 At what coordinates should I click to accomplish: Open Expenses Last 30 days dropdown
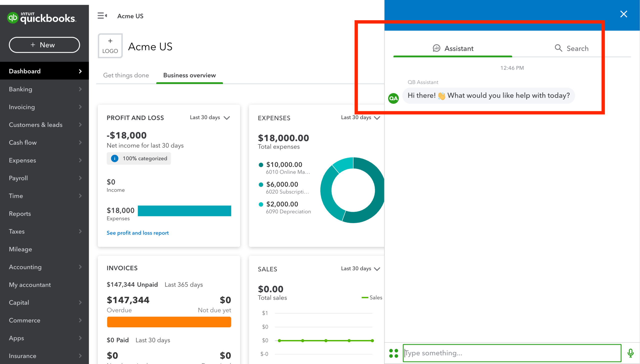360,117
